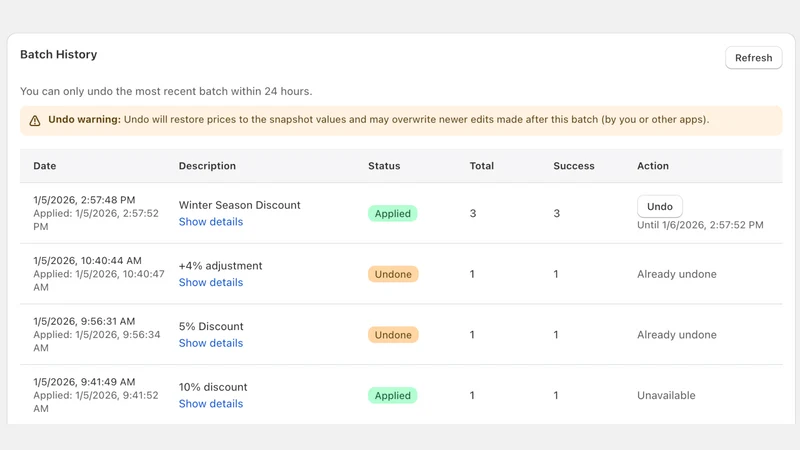The image size is (800, 450).
Task: Click date '1/5/2026, 2:57:48 PM'
Action: 84,200
